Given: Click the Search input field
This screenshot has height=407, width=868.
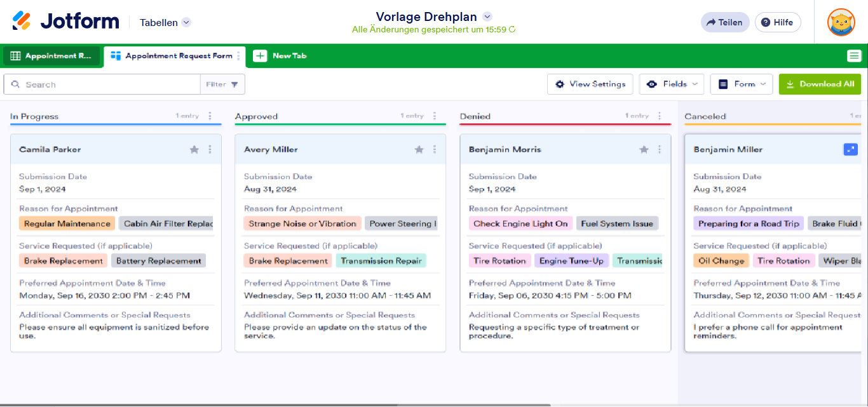Looking at the screenshot, I should (108, 84).
